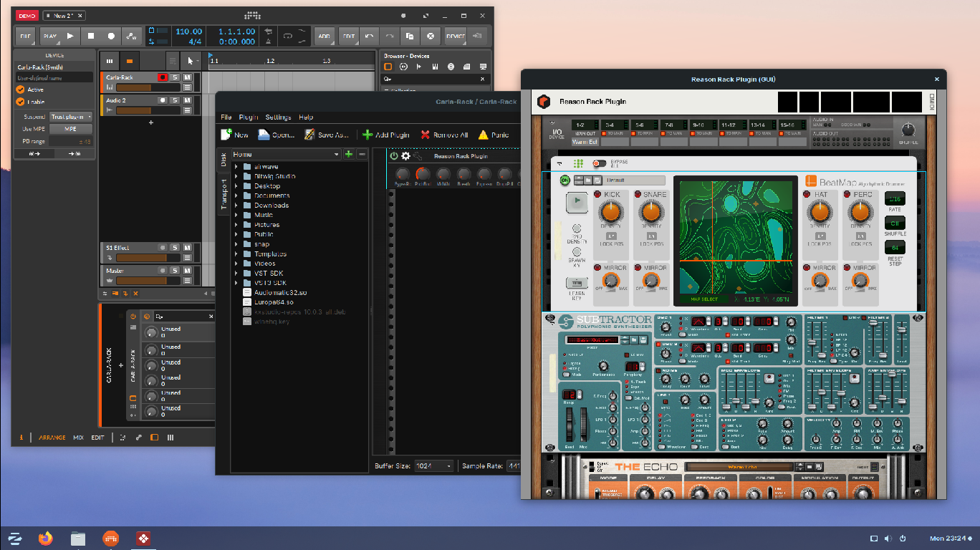
Task: Click Open in the Carla toolbar
Action: (x=276, y=134)
